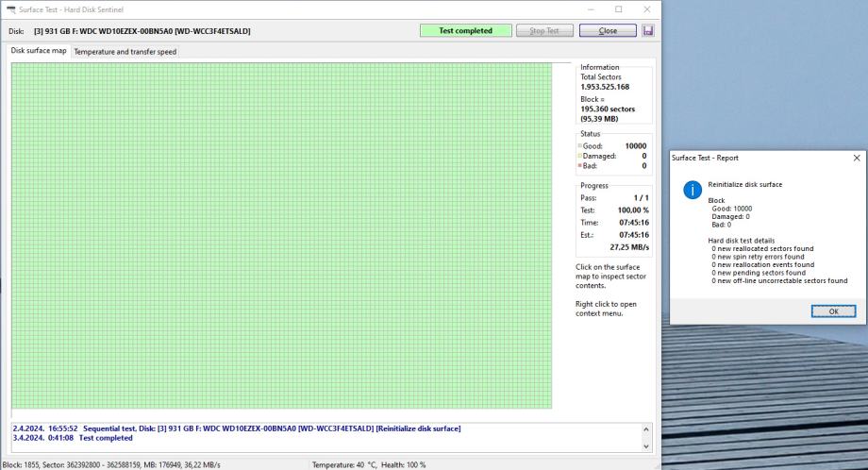Click '0 new reallocated sectors found' line
The image size is (868, 470).
pyautogui.click(x=762, y=248)
